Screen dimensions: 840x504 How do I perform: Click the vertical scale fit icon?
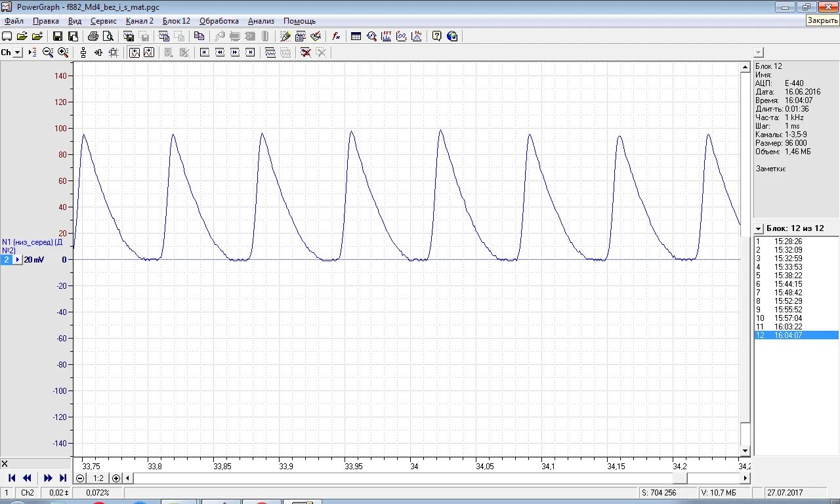tap(83, 52)
